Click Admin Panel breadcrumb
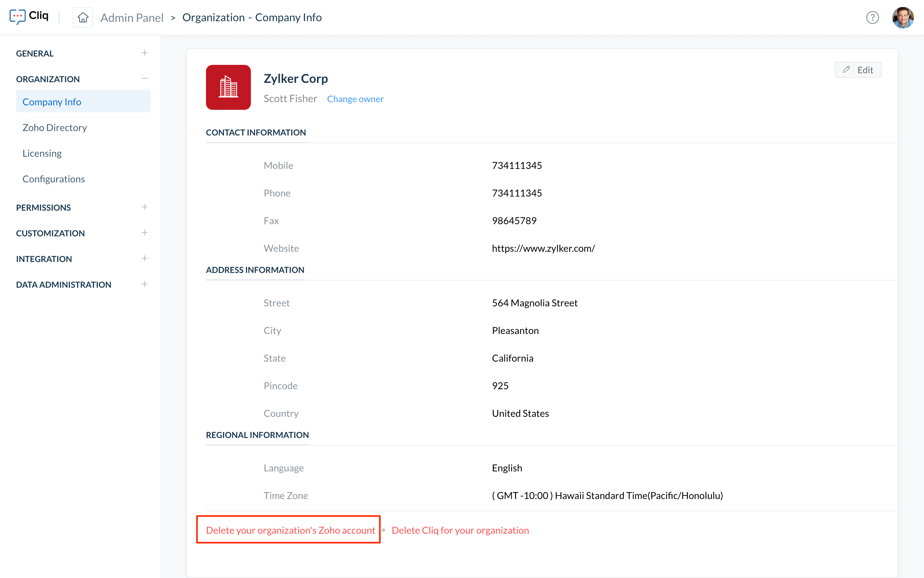 [132, 18]
